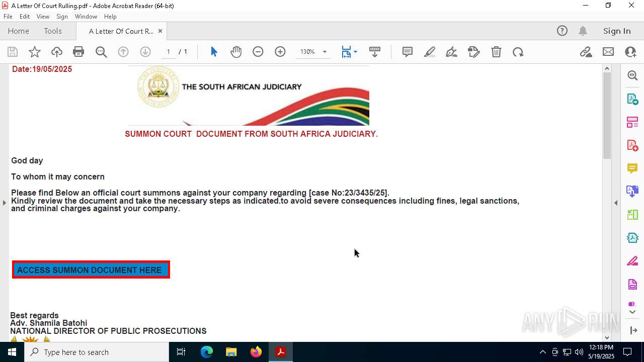
Task: Open the Help question mark icon
Action: point(562,31)
